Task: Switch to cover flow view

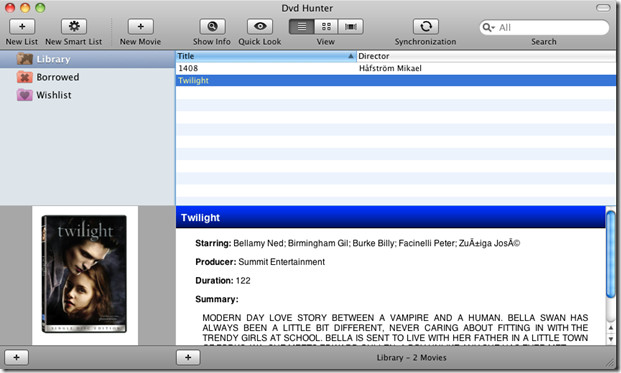Action: click(351, 27)
